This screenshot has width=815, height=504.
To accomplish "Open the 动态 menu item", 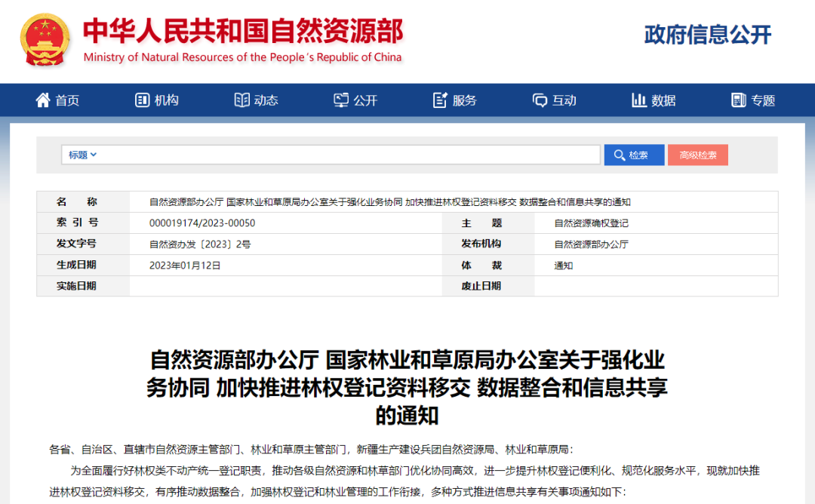I will 257,100.
